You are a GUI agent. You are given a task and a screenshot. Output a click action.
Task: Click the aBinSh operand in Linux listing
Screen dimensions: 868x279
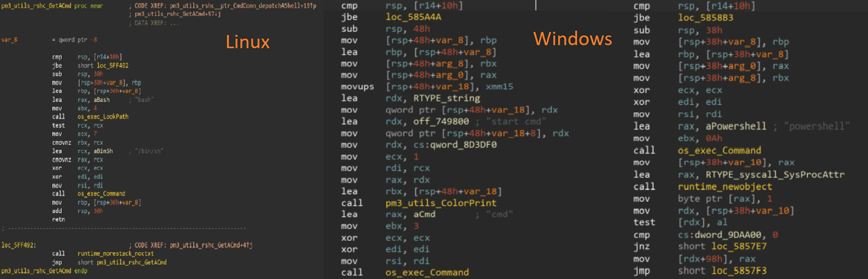pyautogui.click(x=103, y=151)
